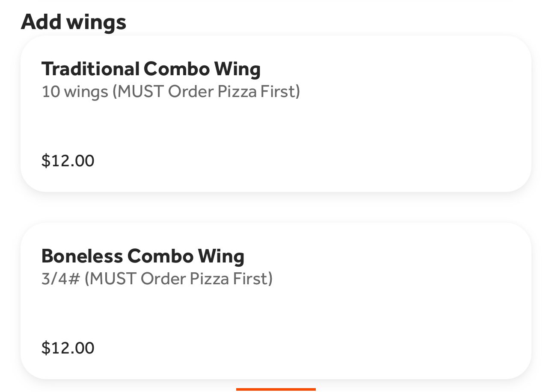Click the "3/4# (MUST Order Pizza First)" description
The image size is (552, 392).
(x=157, y=278)
